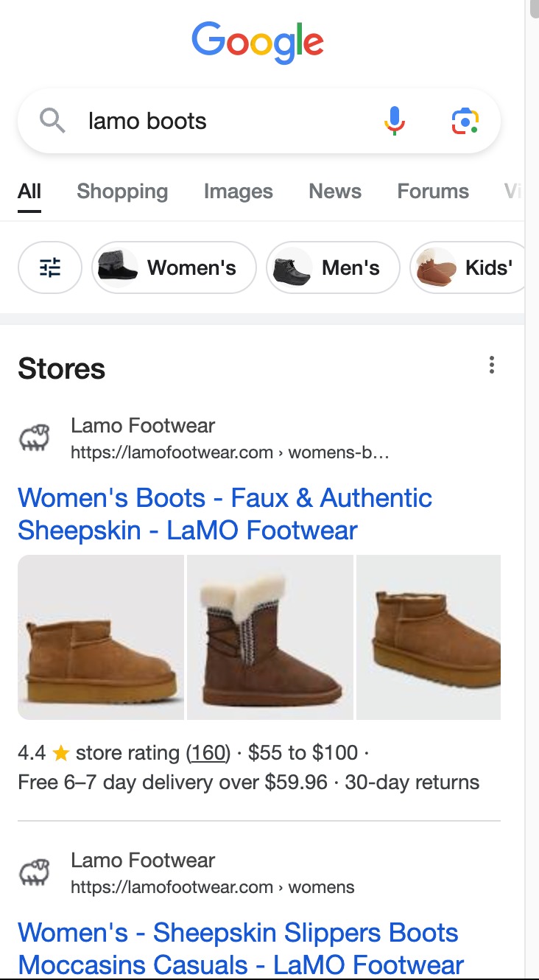Open the Images results tab
Viewport: 539px width, 980px height.
[237, 191]
